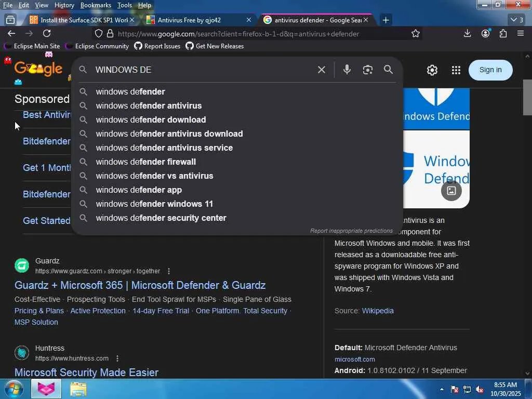Open the Bookmarks menu
The width and height of the screenshot is (532, 399).
coord(96,5)
